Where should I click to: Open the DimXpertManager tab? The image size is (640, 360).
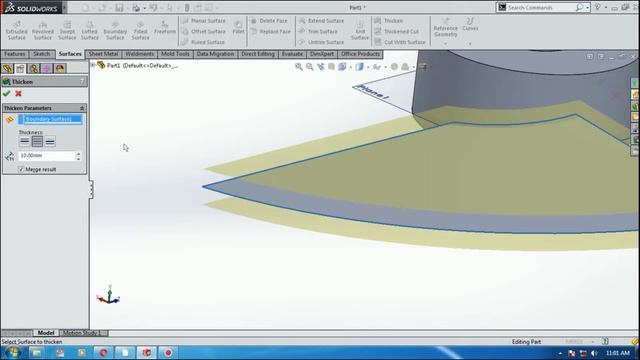point(47,68)
